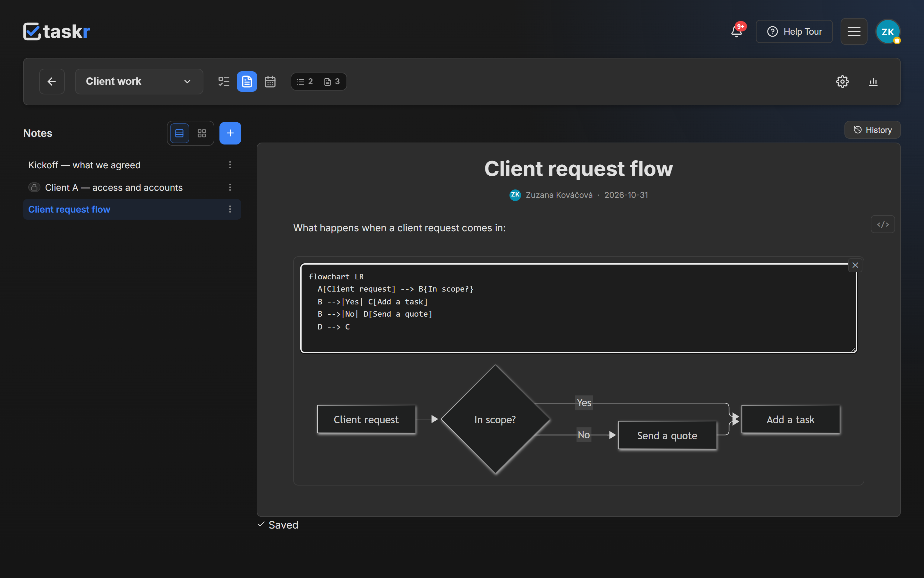Open the notifications bell

(x=737, y=31)
